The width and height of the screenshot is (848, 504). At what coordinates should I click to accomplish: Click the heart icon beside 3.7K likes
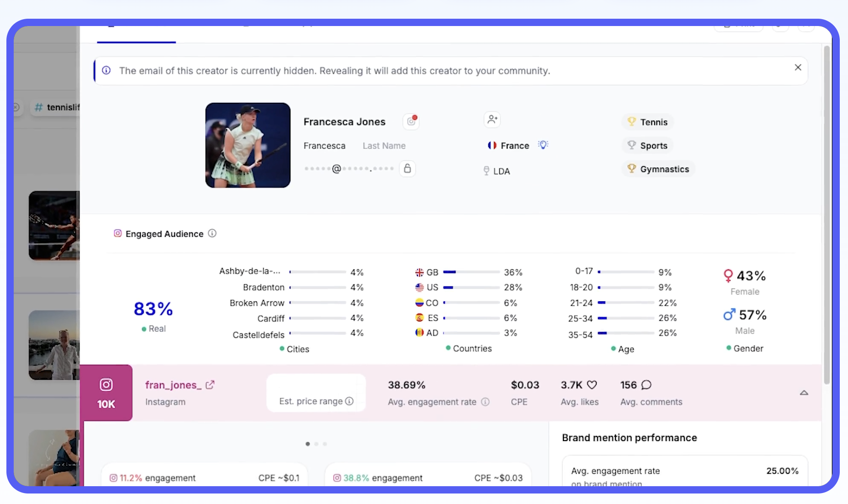click(x=592, y=385)
